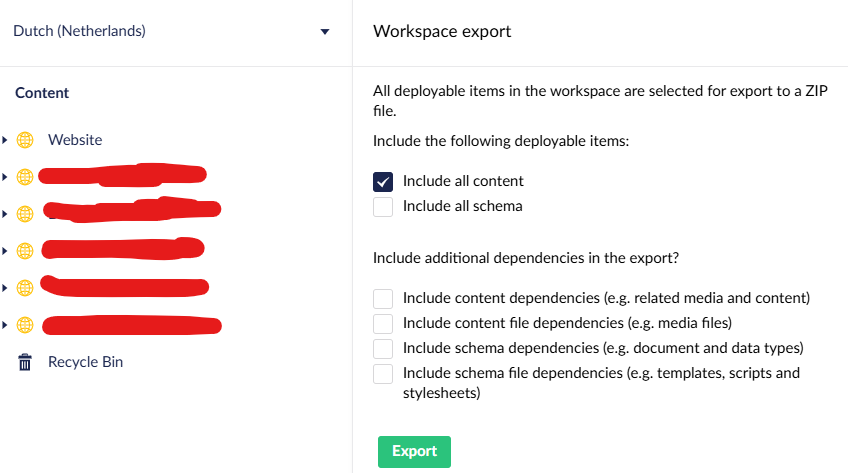Enable the Include all schema checkbox
The height and width of the screenshot is (473, 848).
click(x=383, y=207)
